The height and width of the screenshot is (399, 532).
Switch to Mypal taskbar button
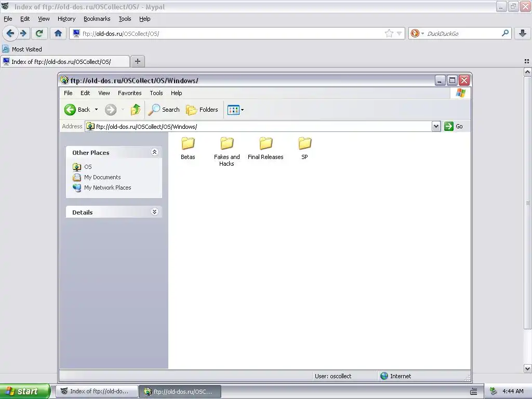tap(97, 391)
